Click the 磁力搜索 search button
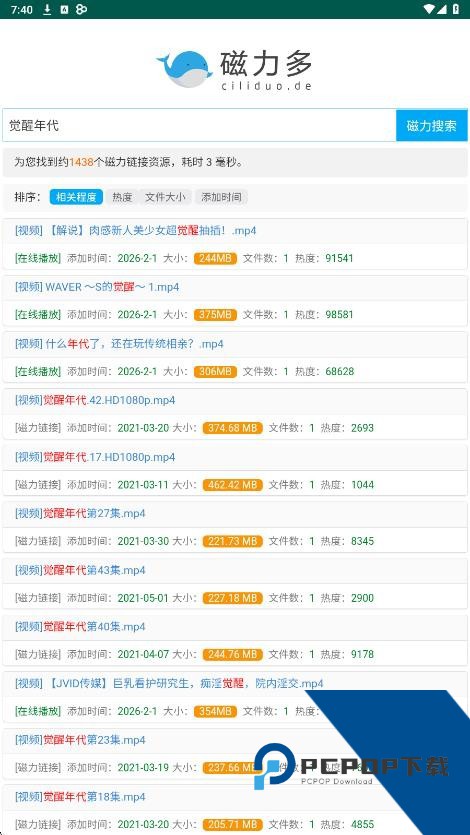This screenshot has width=470, height=835. [x=432, y=126]
